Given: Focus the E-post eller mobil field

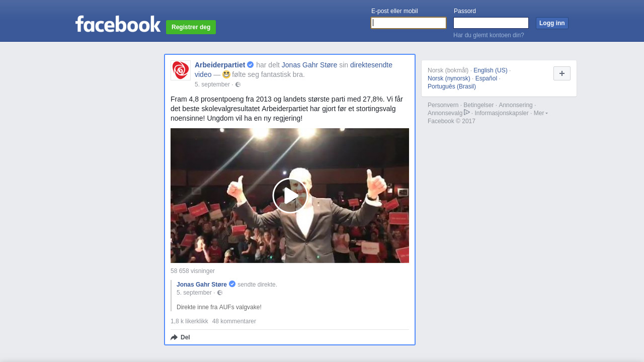Looking at the screenshot, I should coord(409,23).
